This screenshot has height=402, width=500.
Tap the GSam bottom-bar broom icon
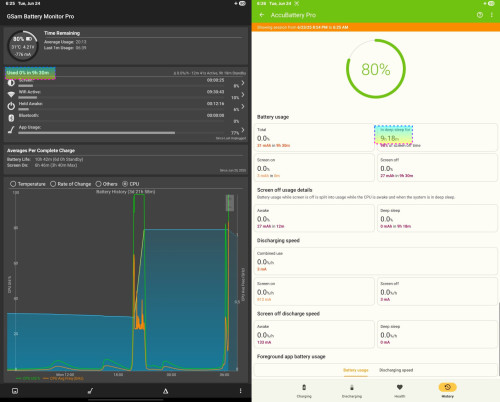[90, 391]
